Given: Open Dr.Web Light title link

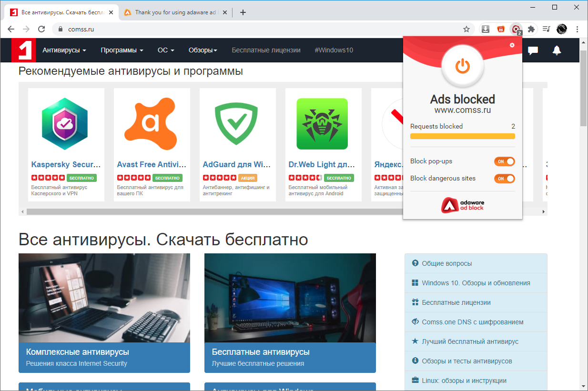Looking at the screenshot, I should click(322, 164).
